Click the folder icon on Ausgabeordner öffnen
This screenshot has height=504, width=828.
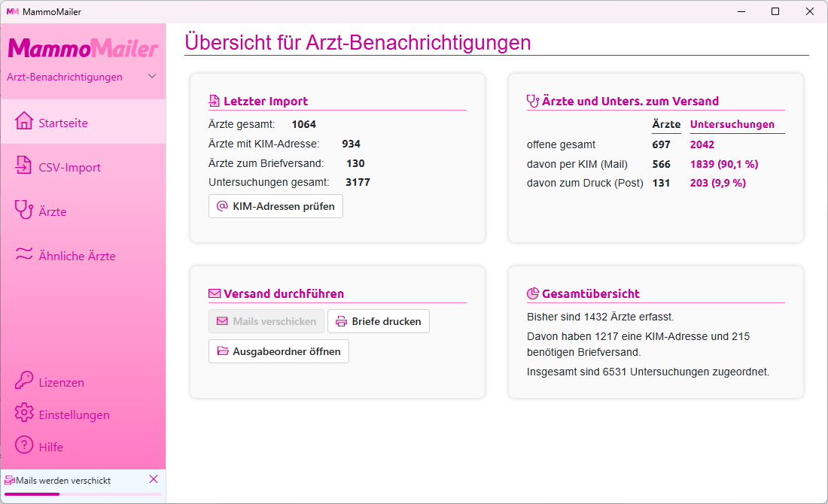click(223, 351)
